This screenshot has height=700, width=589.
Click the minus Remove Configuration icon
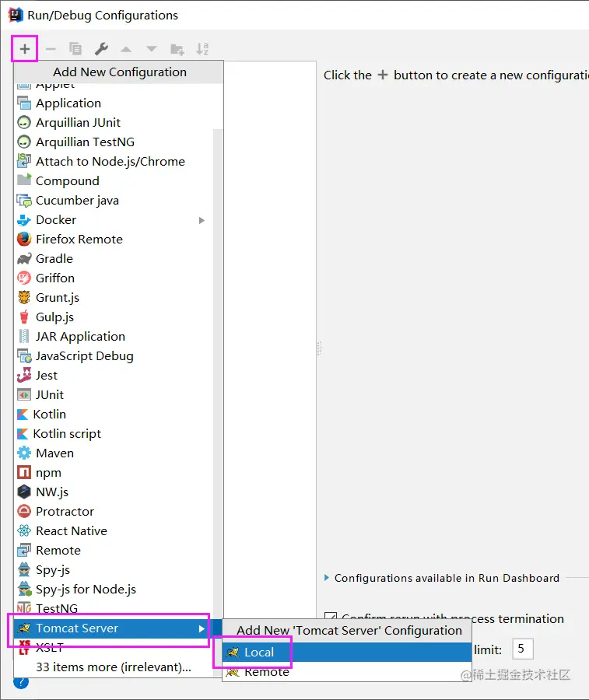[x=51, y=49]
